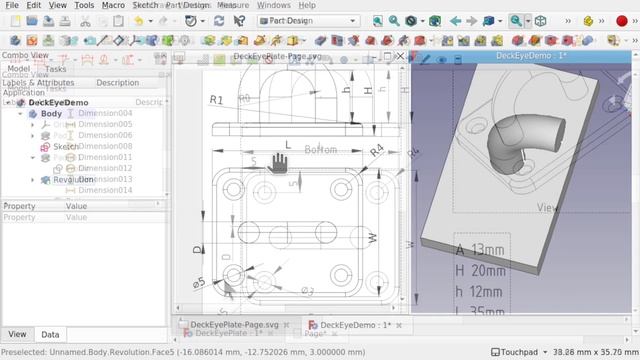Image resolution: width=640 pixels, height=360 pixels.
Task: Open the Macro menu
Action: 113,5
